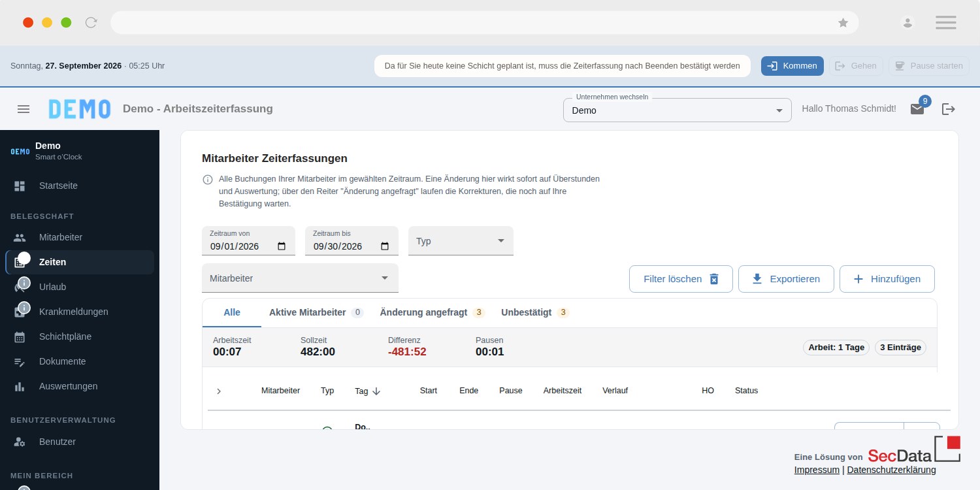
Task: Open the browser hamburger menu
Action: pos(946,23)
